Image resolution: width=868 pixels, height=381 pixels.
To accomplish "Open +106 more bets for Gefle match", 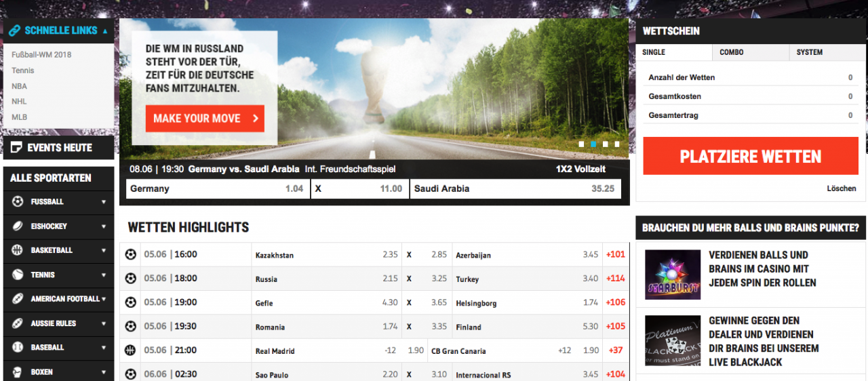I will point(616,302).
